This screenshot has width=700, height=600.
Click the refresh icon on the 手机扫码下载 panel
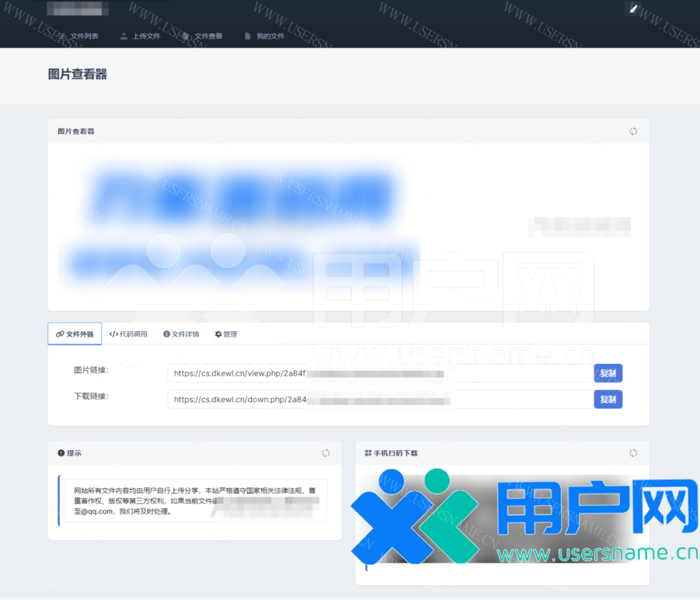tap(634, 453)
